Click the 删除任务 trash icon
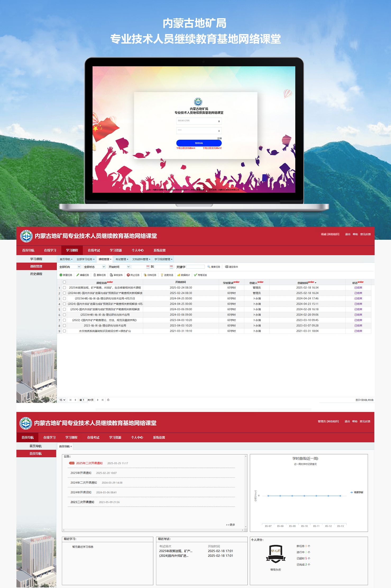 point(95,275)
